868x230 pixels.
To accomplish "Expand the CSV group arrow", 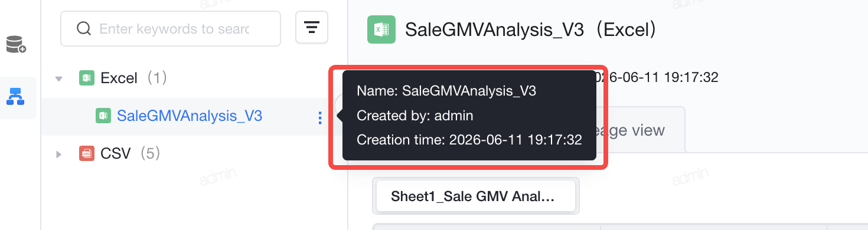I will (58, 155).
